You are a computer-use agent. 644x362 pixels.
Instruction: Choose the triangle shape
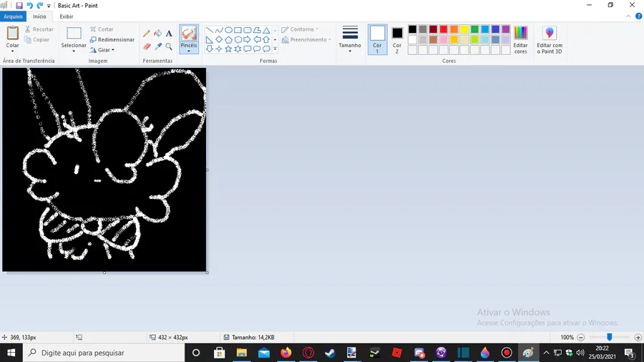(266, 30)
